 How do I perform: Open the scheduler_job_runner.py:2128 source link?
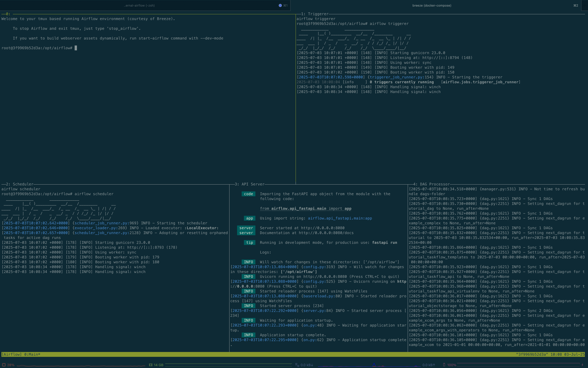[107, 233]
